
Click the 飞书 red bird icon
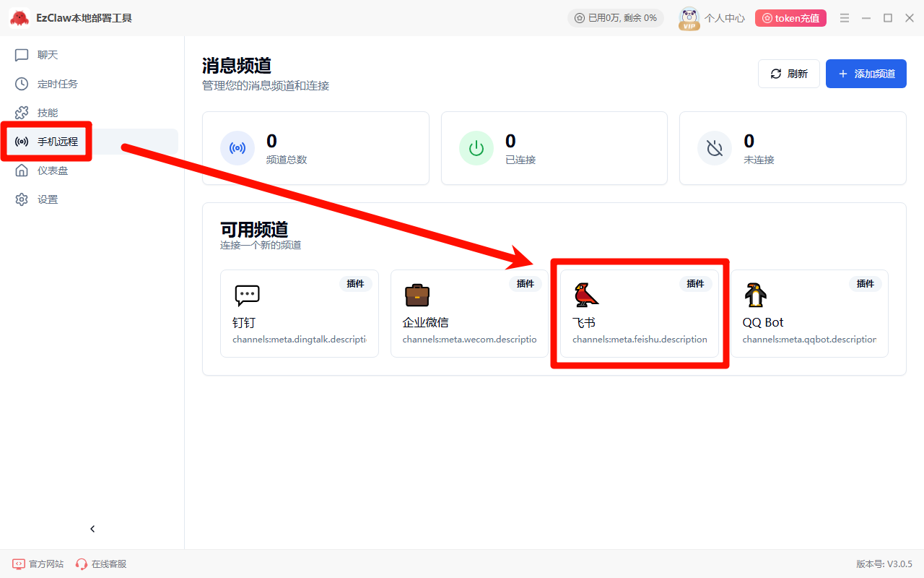586,295
